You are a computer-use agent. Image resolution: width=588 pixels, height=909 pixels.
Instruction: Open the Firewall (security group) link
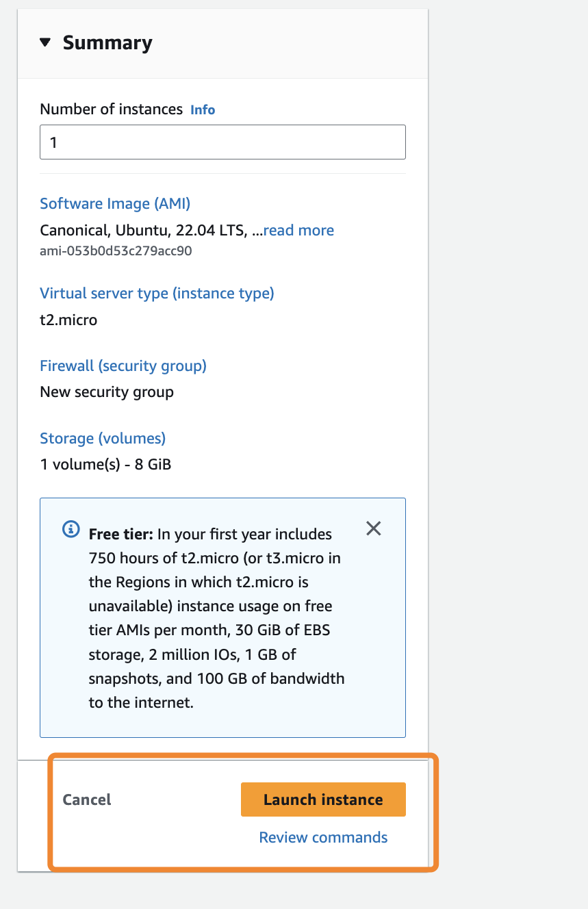click(x=123, y=366)
